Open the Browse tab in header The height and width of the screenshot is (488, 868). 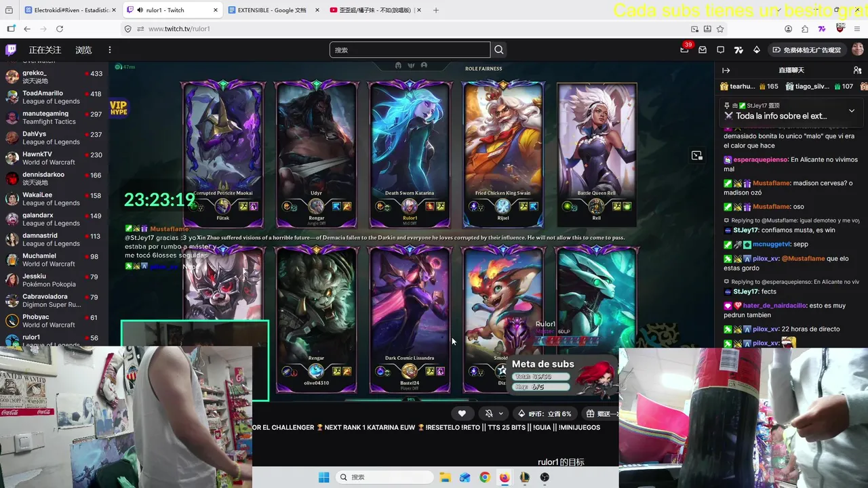tap(83, 49)
